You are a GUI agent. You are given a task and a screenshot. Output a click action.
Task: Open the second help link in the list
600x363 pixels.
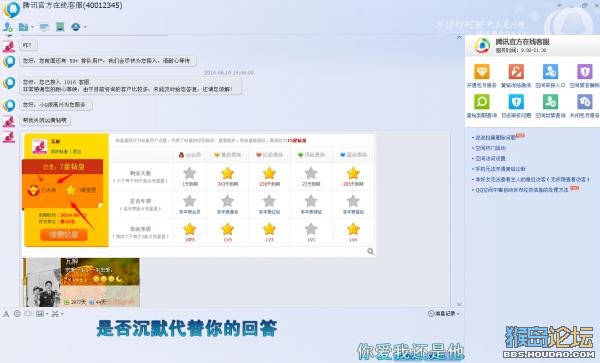[x=490, y=148]
